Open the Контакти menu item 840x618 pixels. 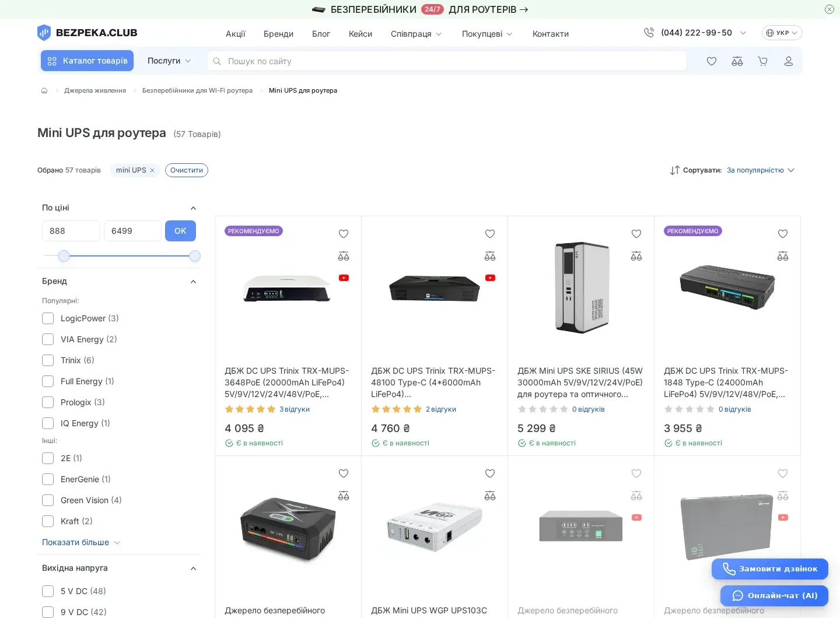[551, 34]
